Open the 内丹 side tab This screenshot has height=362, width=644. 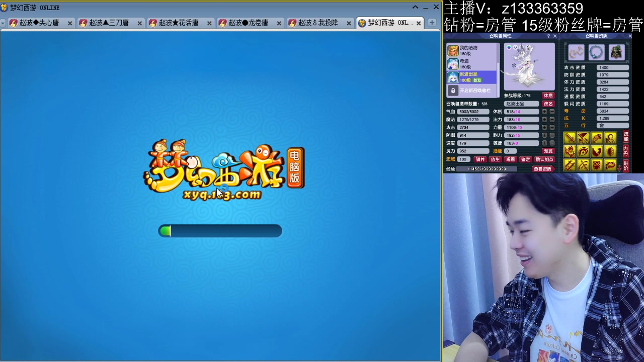pyautogui.click(x=626, y=151)
